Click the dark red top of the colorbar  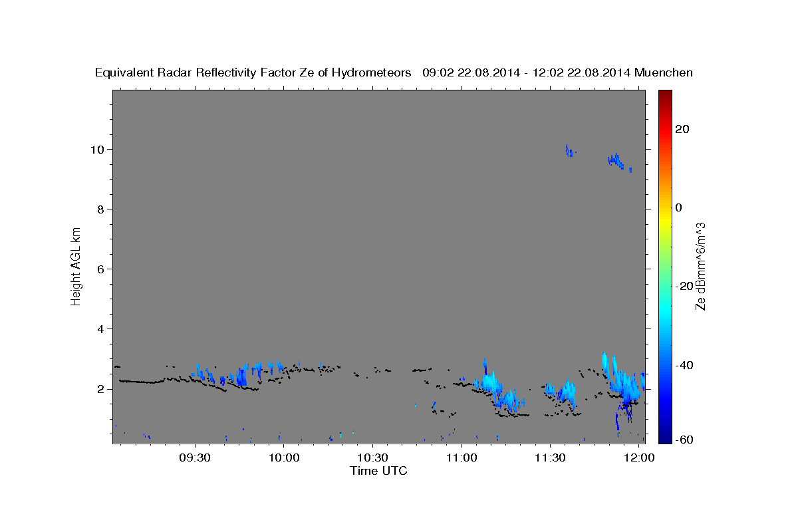click(x=666, y=94)
